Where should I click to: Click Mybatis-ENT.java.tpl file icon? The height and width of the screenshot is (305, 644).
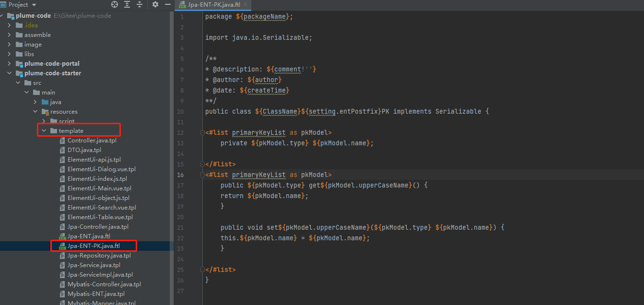(62, 294)
